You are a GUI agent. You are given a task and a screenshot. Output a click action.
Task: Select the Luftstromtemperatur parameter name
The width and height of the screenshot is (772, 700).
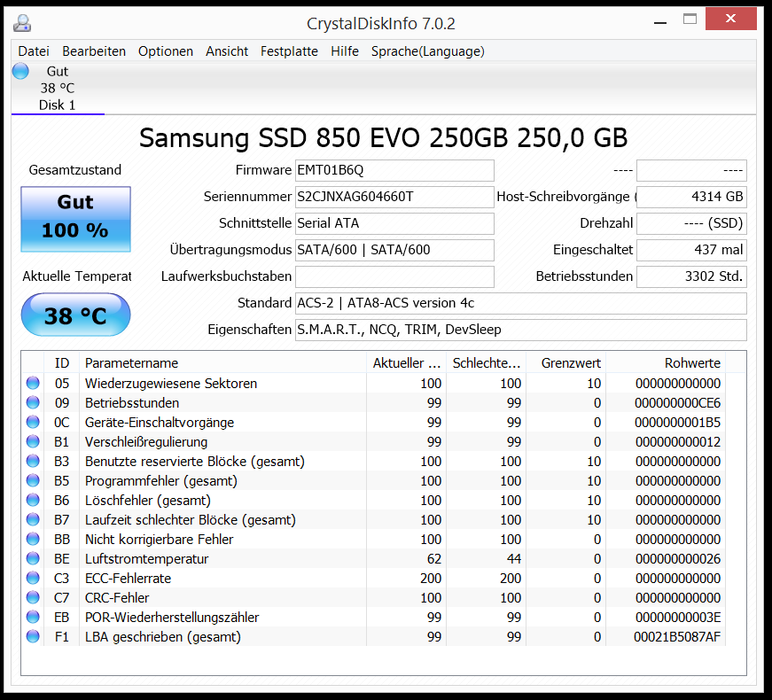point(147,559)
